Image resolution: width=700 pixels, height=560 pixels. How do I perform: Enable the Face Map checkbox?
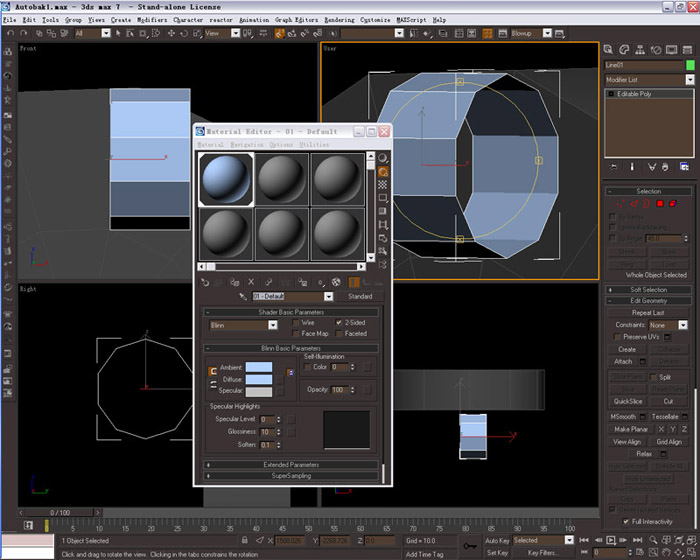pyautogui.click(x=296, y=334)
